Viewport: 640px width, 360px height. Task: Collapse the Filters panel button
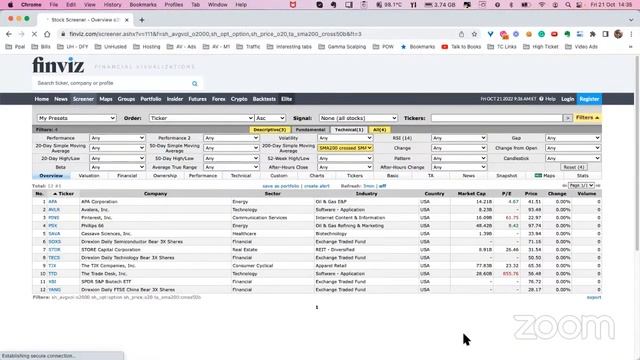[587, 118]
